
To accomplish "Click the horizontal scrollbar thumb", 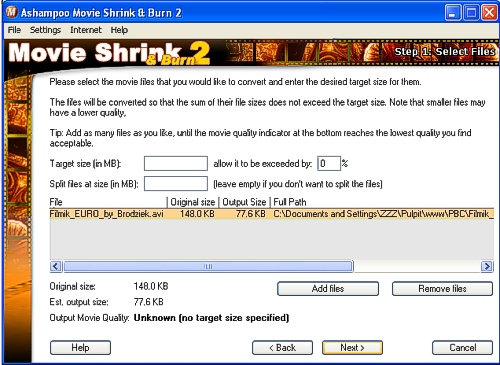I will click(x=208, y=266).
